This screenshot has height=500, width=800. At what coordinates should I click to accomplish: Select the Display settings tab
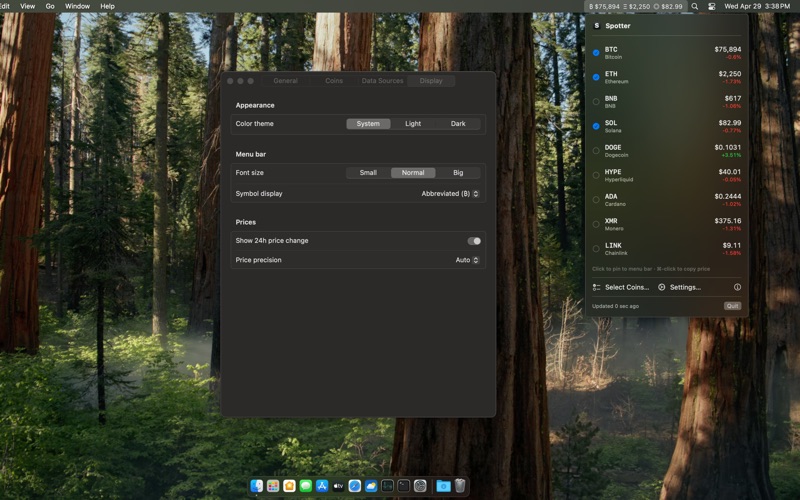(431, 81)
